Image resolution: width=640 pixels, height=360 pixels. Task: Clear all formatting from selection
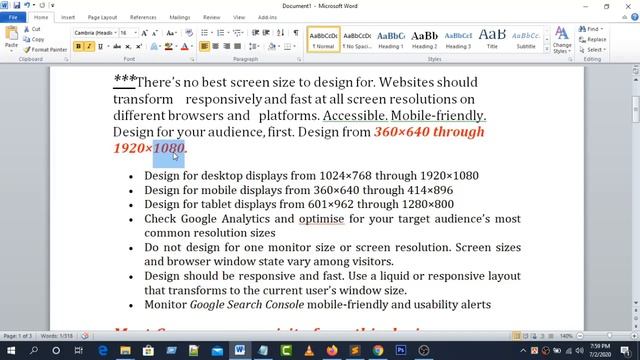(189, 33)
